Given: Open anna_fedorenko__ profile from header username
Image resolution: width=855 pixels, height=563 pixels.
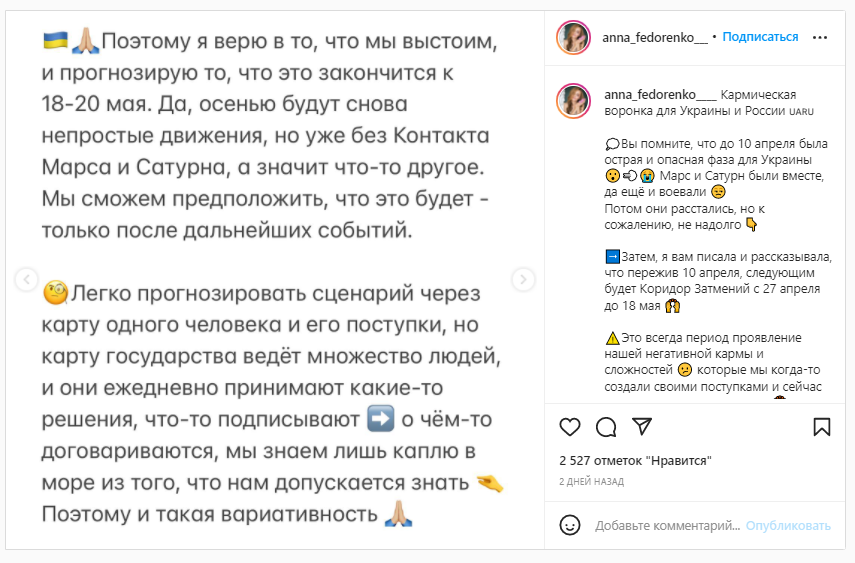Looking at the screenshot, I should [655, 37].
